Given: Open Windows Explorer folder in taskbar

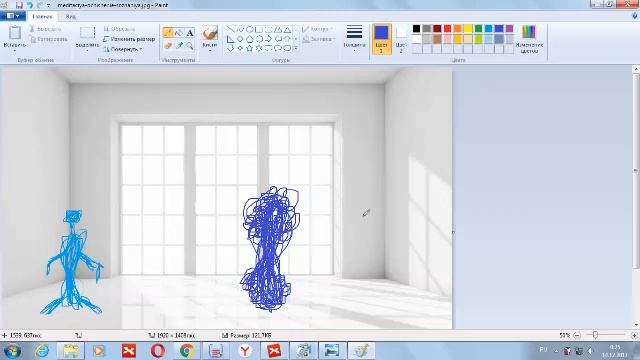Looking at the screenshot, I should pos(70,351).
